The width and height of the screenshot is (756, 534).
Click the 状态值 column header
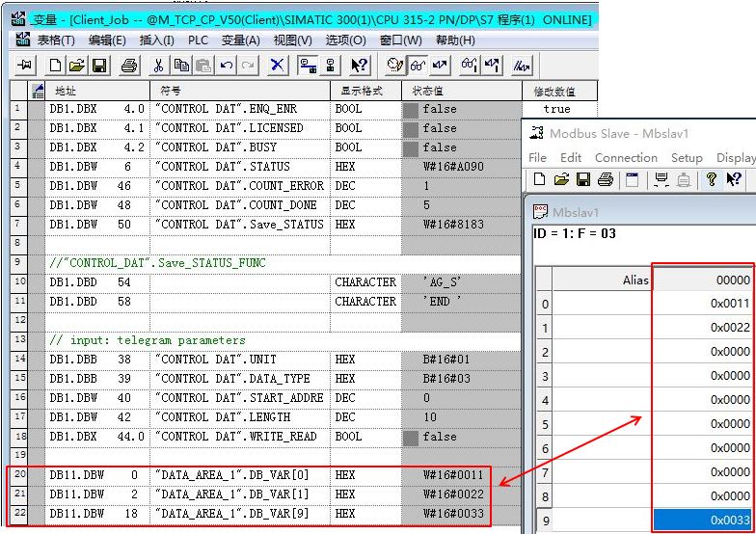(461, 91)
